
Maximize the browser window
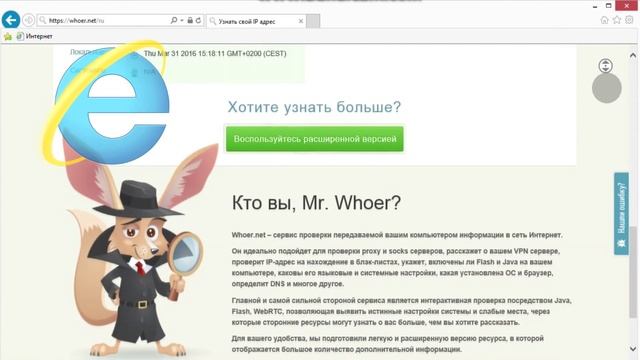tap(609, 6)
